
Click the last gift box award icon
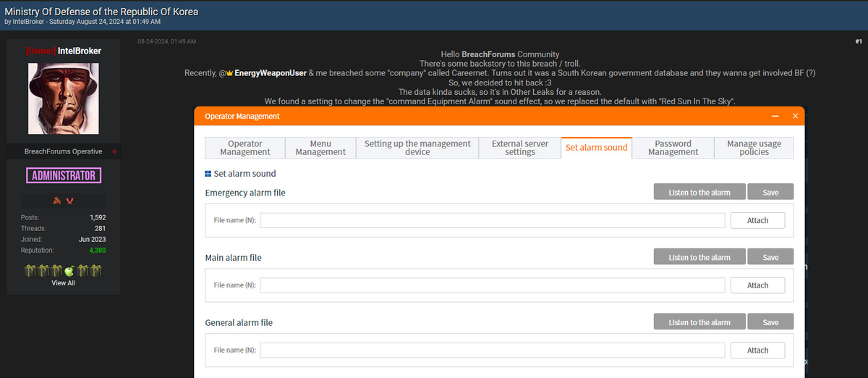[x=95, y=271]
